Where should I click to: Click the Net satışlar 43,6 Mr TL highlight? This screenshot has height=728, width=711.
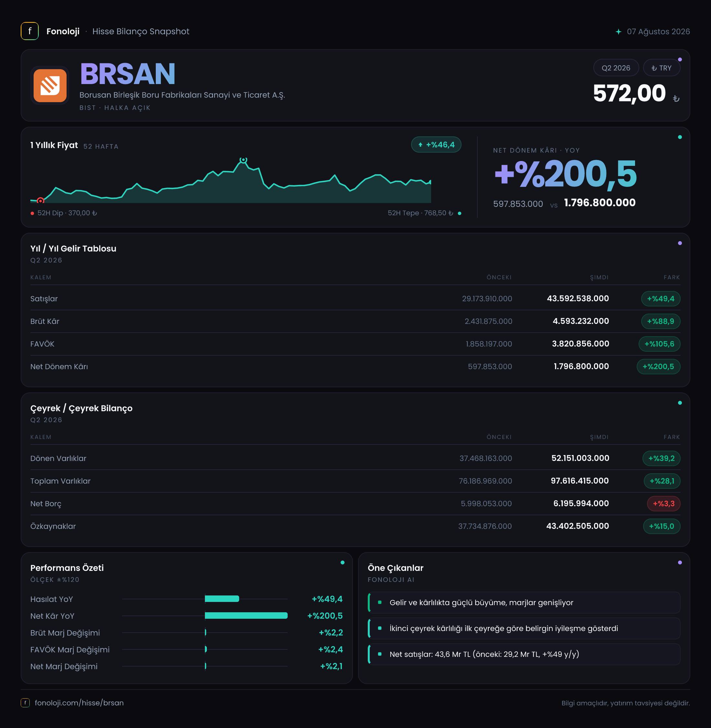524,654
